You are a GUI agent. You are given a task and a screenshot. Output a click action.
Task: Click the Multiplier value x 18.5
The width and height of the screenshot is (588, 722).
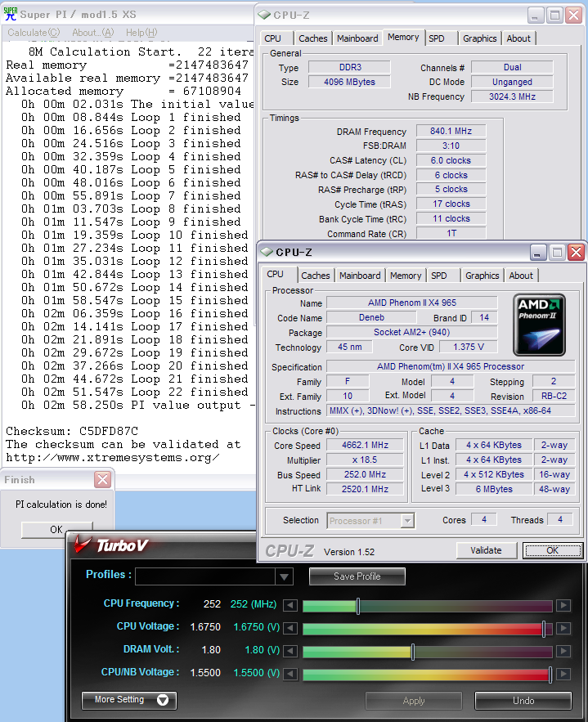coord(365,460)
